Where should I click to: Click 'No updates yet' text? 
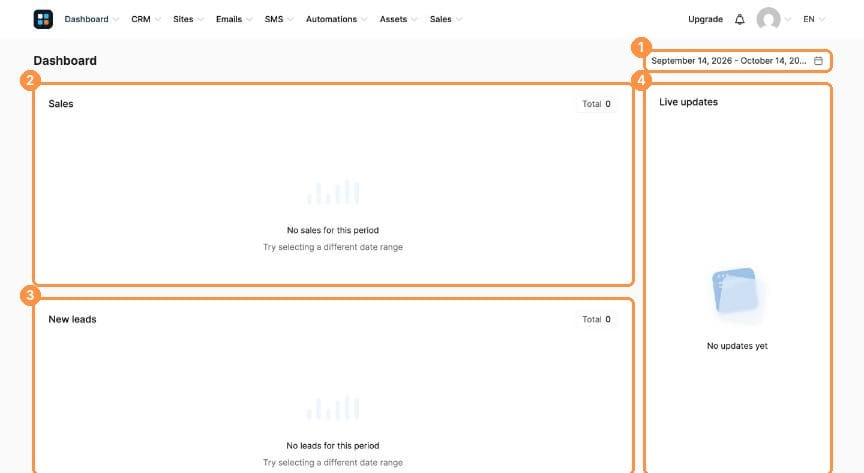click(737, 346)
